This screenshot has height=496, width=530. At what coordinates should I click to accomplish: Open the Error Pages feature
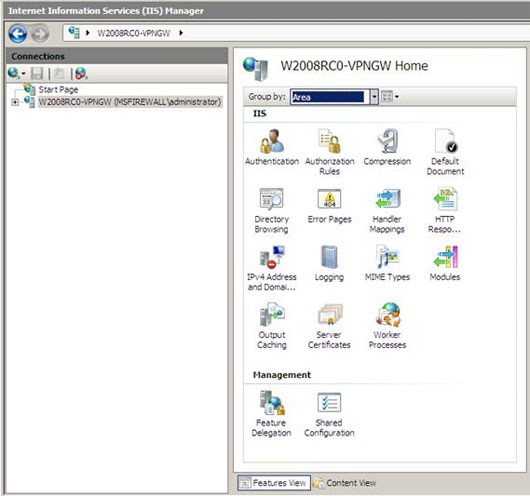click(x=330, y=206)
